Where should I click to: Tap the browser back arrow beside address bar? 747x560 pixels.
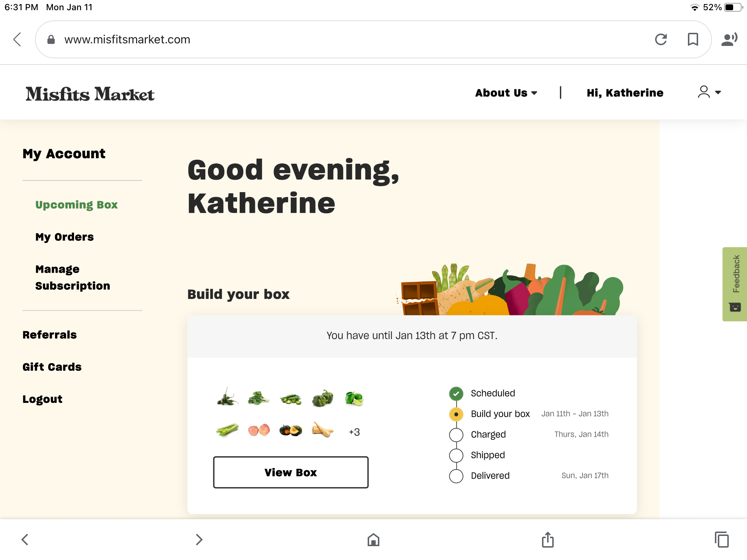pos(18,39)
